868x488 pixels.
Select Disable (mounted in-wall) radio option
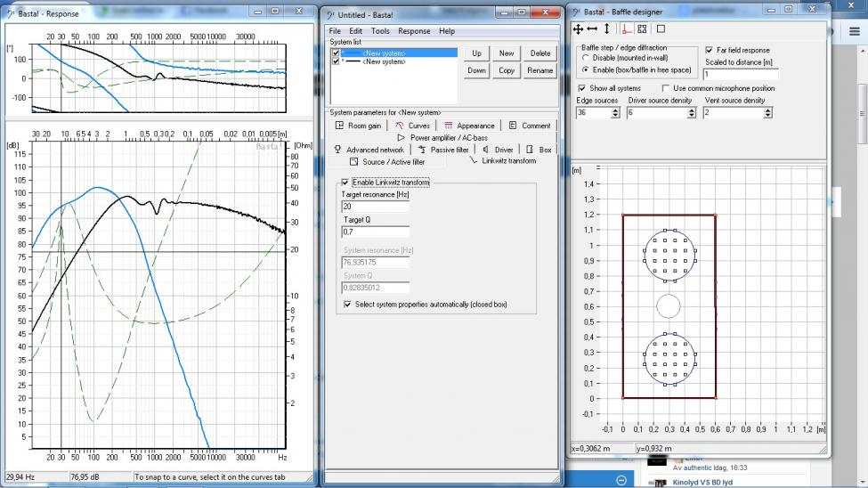586,58
